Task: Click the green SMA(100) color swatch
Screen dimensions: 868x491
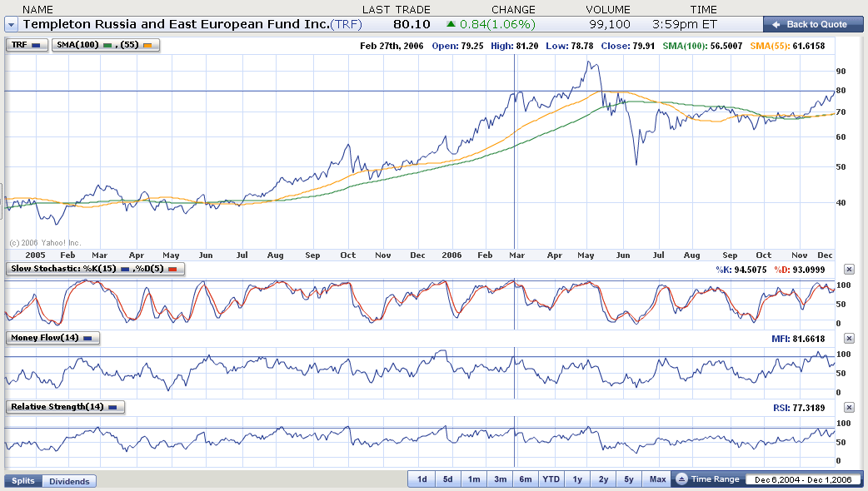Action: (107, 45)
